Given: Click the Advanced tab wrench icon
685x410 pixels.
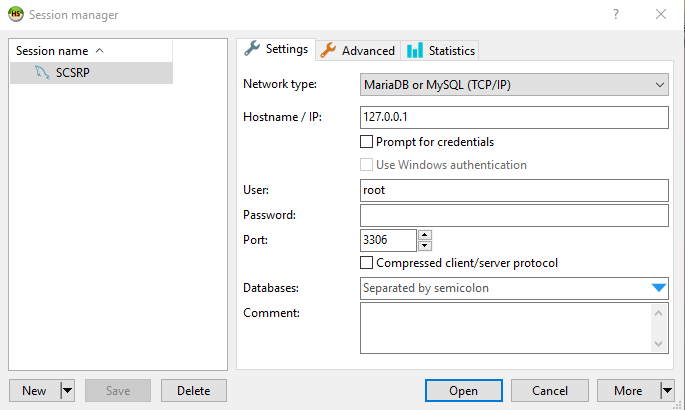Looking at the screenshot, I should (x=328, y=50).
